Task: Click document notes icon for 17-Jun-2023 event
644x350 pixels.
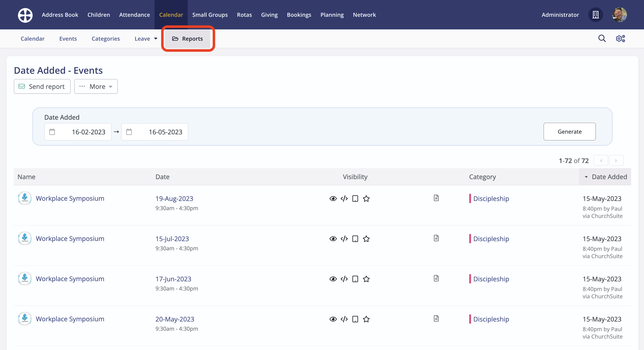Action: click(x=436, y=278)
